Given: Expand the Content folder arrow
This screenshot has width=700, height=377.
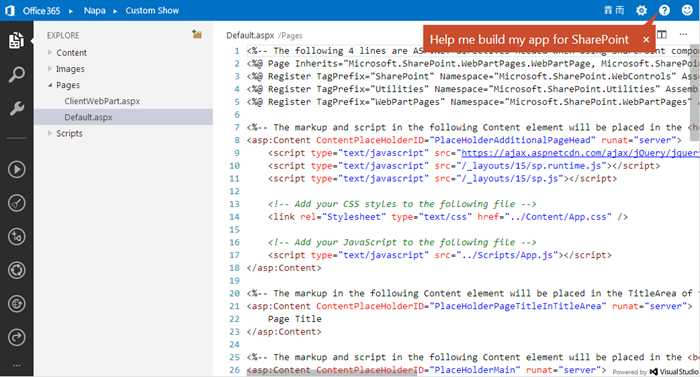Looking at the screenshot, I should click(50, 52).
